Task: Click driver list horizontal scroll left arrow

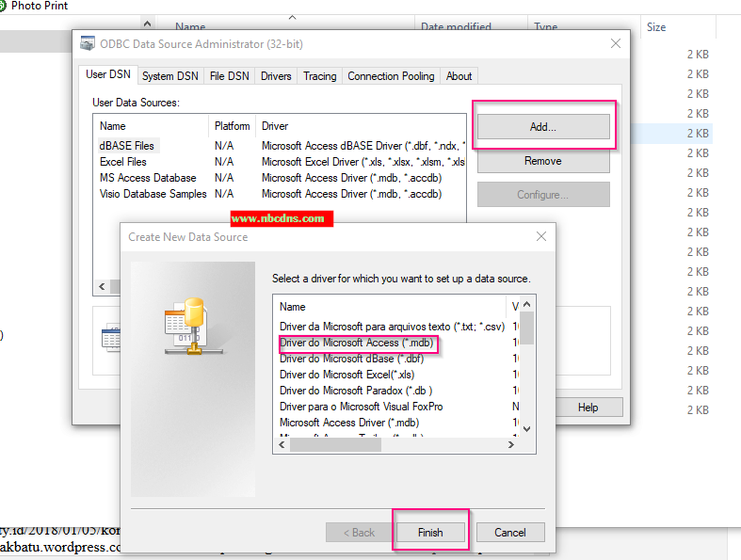Action: pos(282,444)
